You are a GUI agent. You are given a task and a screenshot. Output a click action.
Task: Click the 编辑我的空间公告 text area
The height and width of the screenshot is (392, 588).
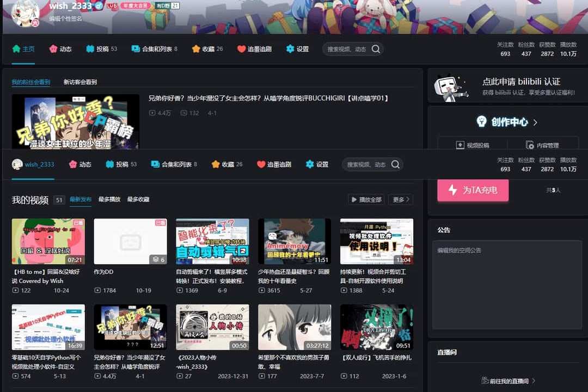pyautogui.click(x=506, y=284)
